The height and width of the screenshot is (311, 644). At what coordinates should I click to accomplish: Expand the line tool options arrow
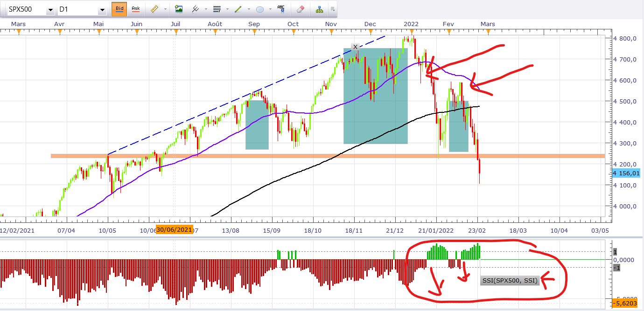pos(248,9)
